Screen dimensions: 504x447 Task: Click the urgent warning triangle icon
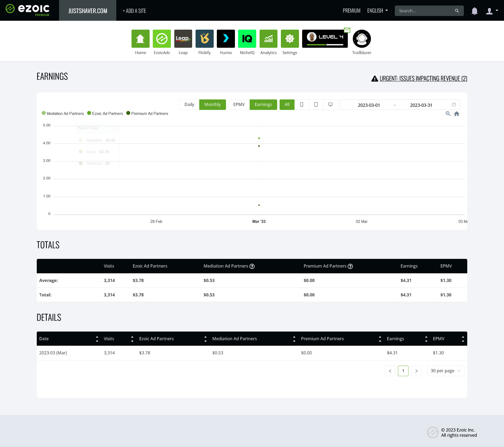coord(375,78)
